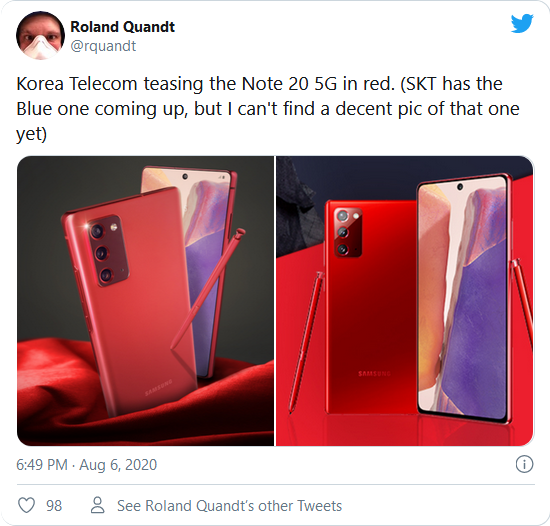550x526 pixels.
Task: View the left red Note 20 photo
Action: pos(145,301)
